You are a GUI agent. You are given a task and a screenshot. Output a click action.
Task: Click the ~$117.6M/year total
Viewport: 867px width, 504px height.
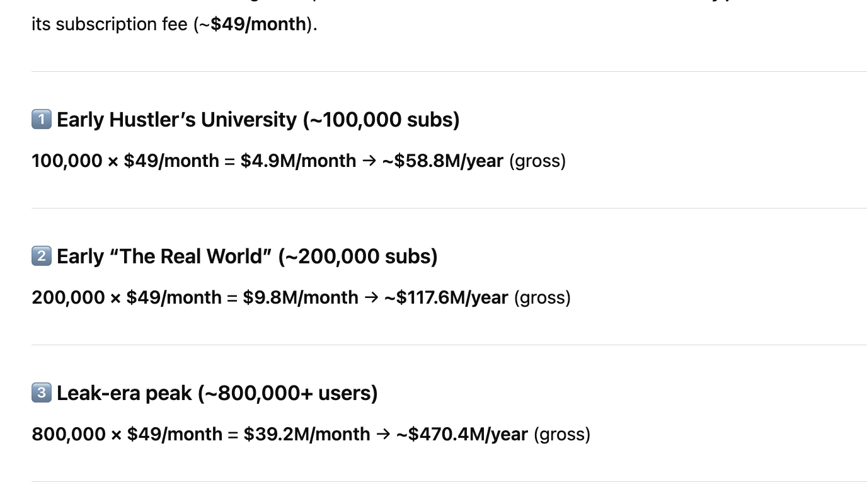coord(446,297)
